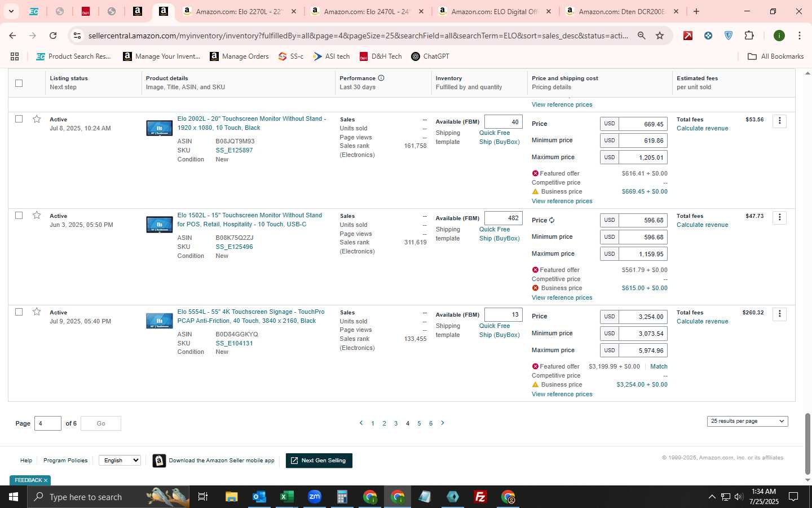Viewport: 812px width, 508px height.
Task: Reload the browser page
Action: click(53, 36)
